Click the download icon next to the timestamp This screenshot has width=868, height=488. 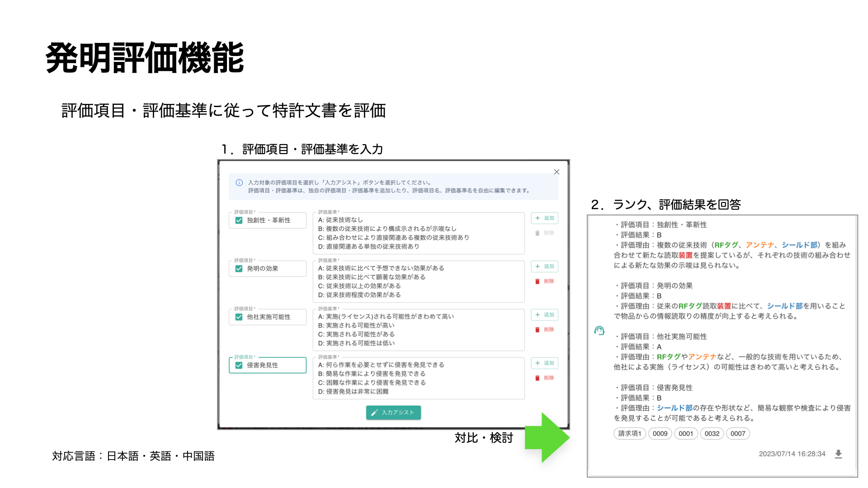(x=839, y=454)
